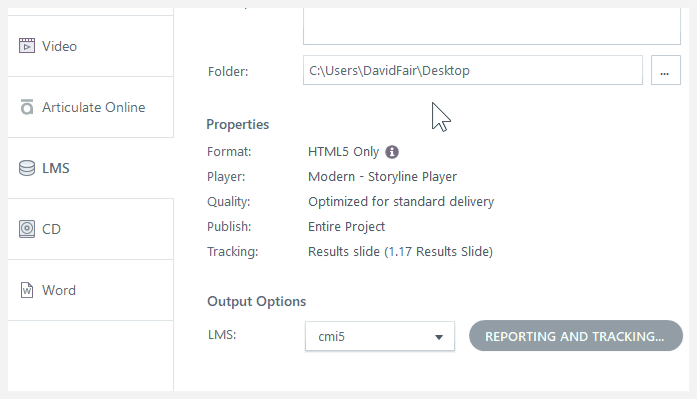The height and width of the screenshot is (399, 697).
Task: Click the CD disc icon
Action: tap(27, 229)
